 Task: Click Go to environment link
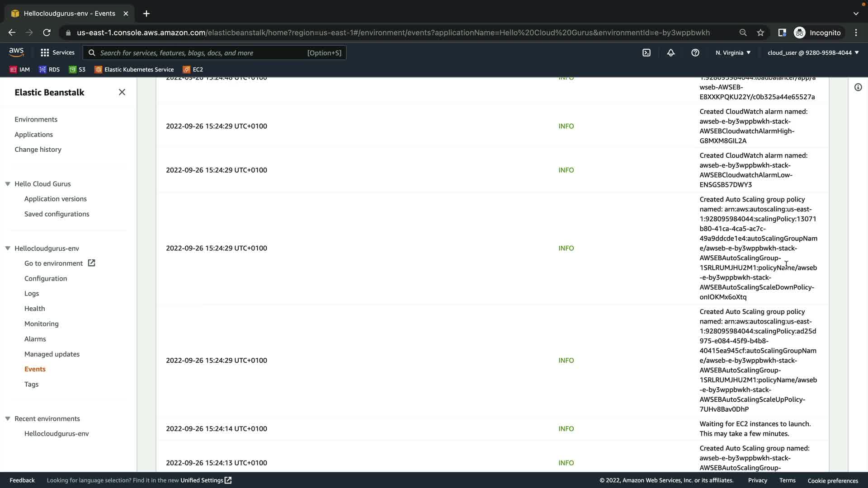54,263
